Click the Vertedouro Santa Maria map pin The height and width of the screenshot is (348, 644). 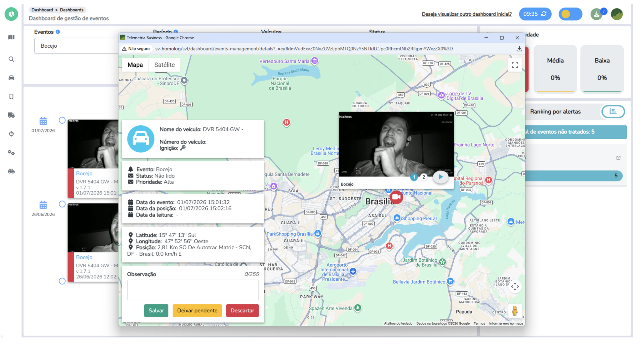(314, 60)
